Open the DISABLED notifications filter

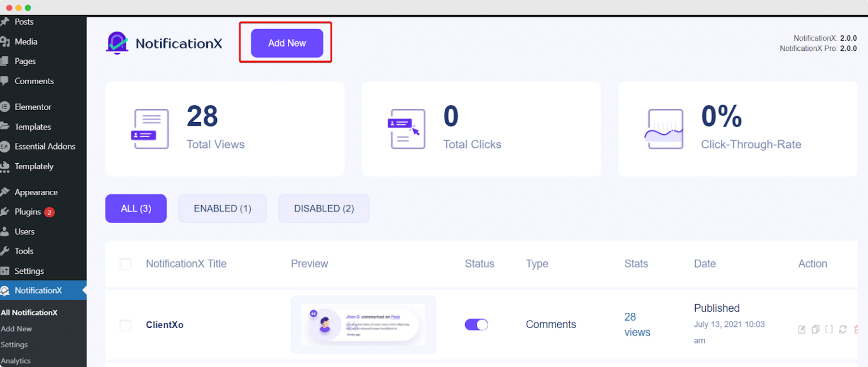(324, 208)
